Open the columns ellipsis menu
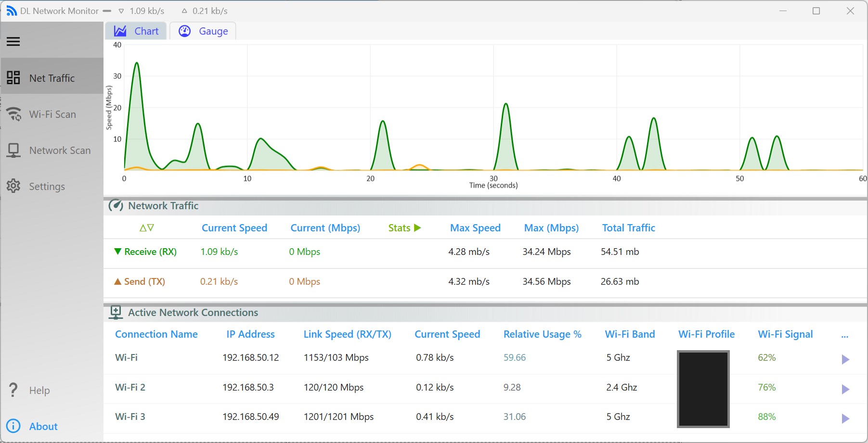This screenshot has width=868, height=443. (844, 336)
